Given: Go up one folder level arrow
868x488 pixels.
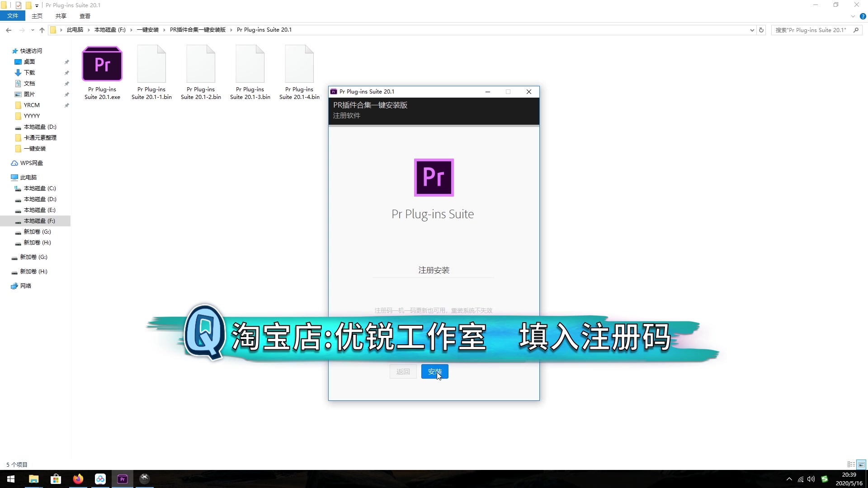Looking at the screenshot, I should 42,30.
